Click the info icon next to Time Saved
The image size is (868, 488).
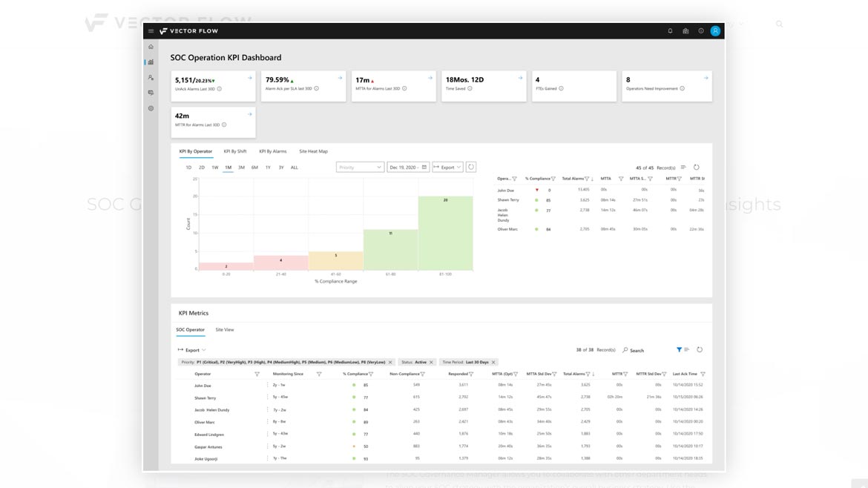[x=470, y=88]
